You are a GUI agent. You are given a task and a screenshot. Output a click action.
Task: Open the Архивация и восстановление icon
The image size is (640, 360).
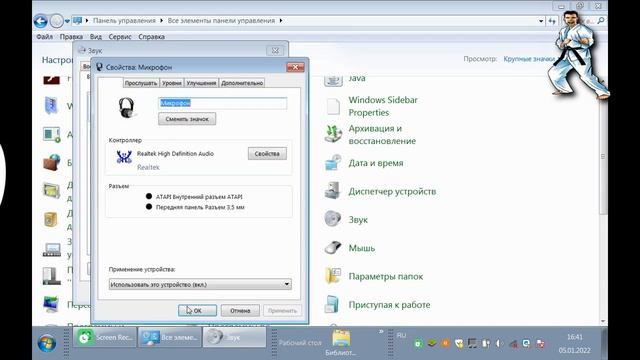(333, 134)
